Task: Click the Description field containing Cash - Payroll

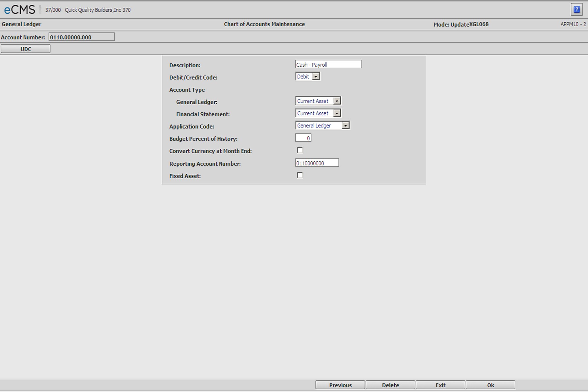Action: point(328,64)
